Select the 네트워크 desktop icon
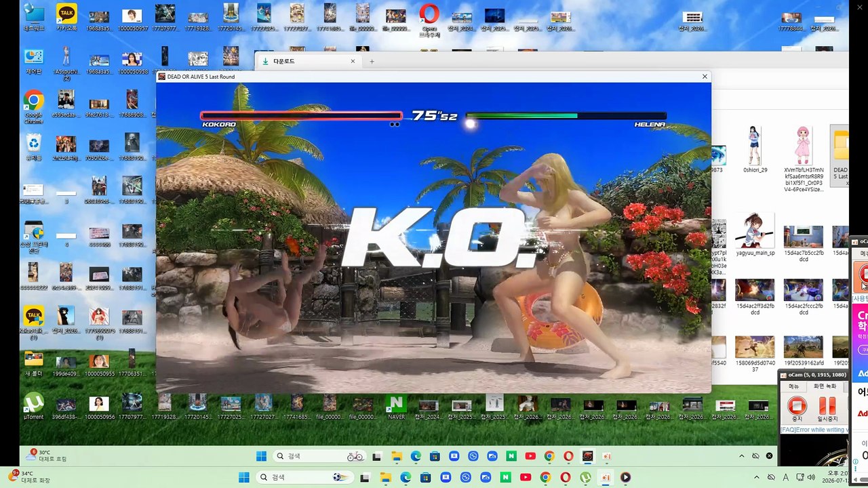The width and height of the screenshot is (868, 488). 33,18
